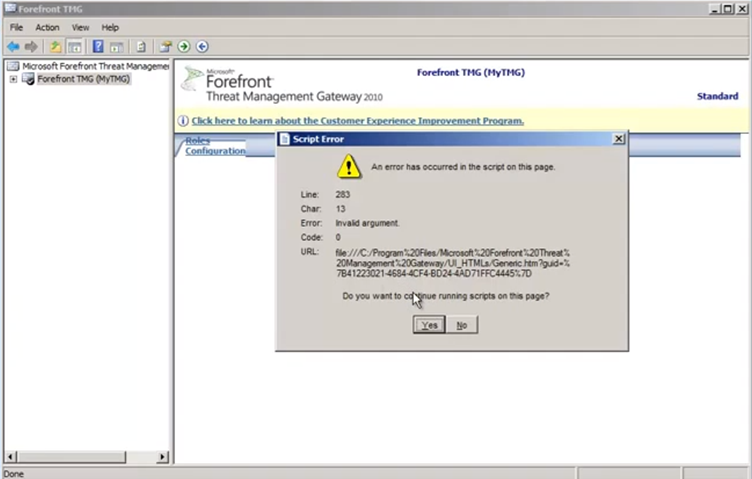Click the 'Done' status bar text
Viewport: 752px width, 479px height.
coord(13,474)
